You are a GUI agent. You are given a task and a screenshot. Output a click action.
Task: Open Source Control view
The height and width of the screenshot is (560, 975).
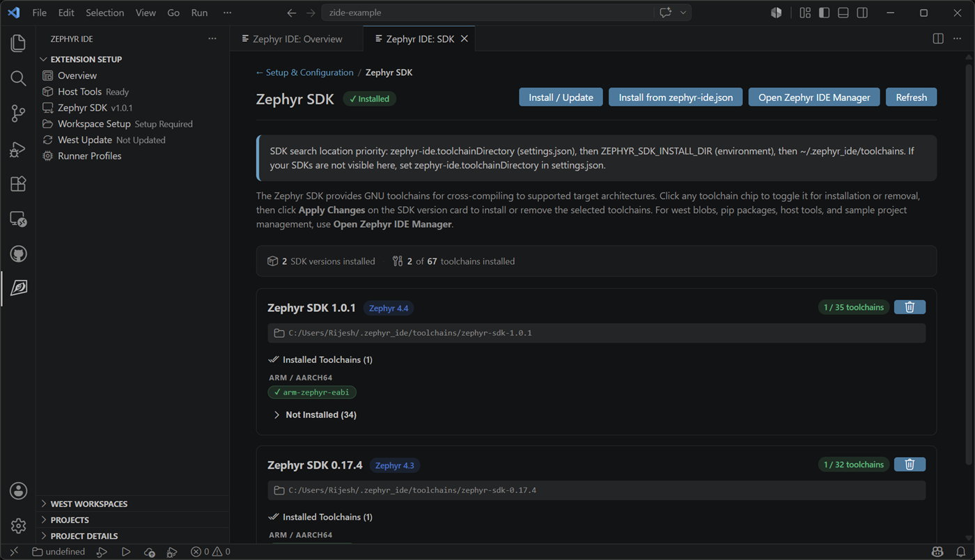point(18,114)
